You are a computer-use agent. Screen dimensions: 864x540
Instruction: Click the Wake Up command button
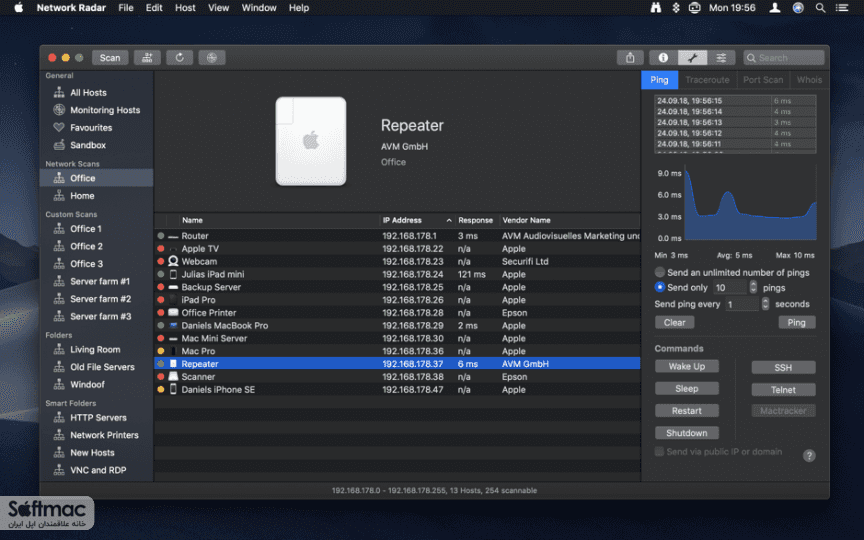687,366
